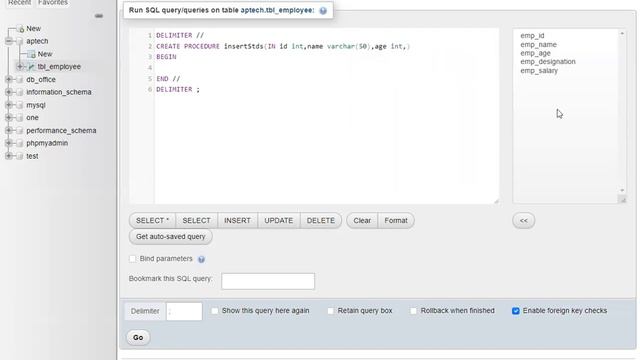Select emp_name in columns list
This screenshot has height=360, width=640.
(x=538, y=44)
